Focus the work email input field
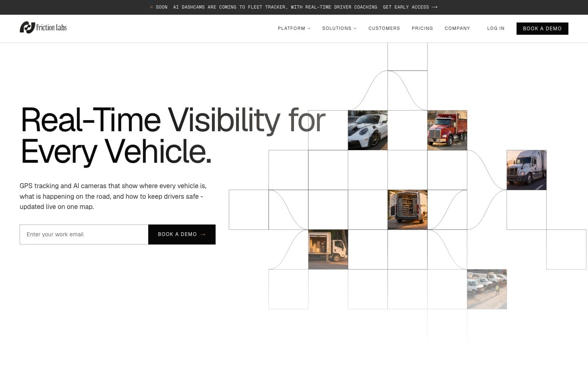Viewport: 588px width, 368px height. (x=84, y=234)
